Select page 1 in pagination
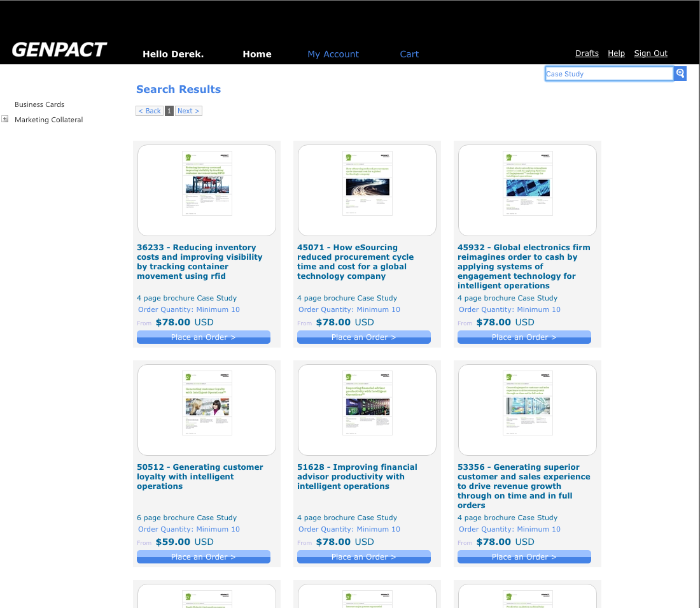Viewport: 700px width, 608px height. [169, 111]
